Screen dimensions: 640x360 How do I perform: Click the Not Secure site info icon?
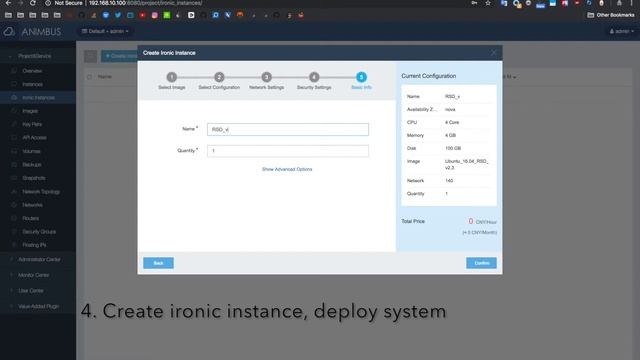click(48, 3)
